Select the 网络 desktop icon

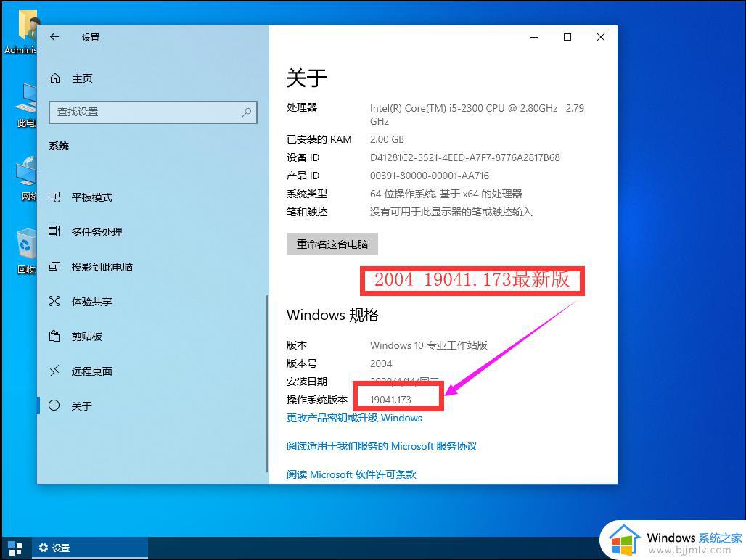(27, 178)
